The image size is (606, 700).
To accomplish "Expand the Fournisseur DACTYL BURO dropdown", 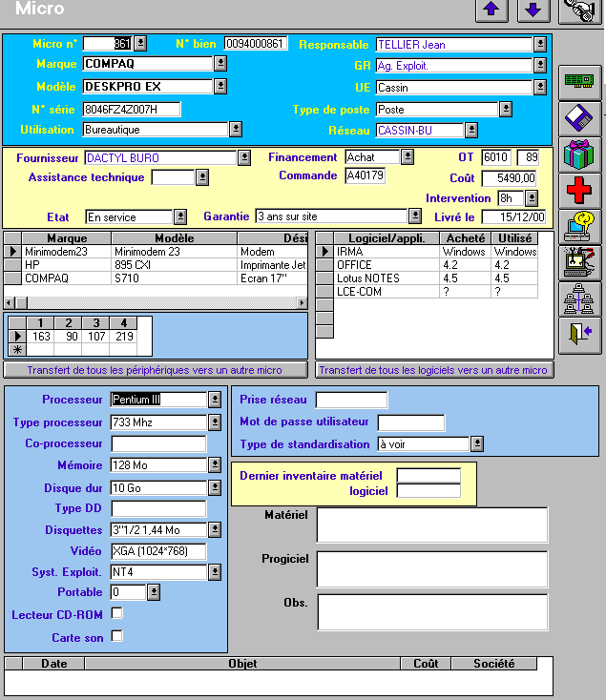I will [x=243, y=157].
